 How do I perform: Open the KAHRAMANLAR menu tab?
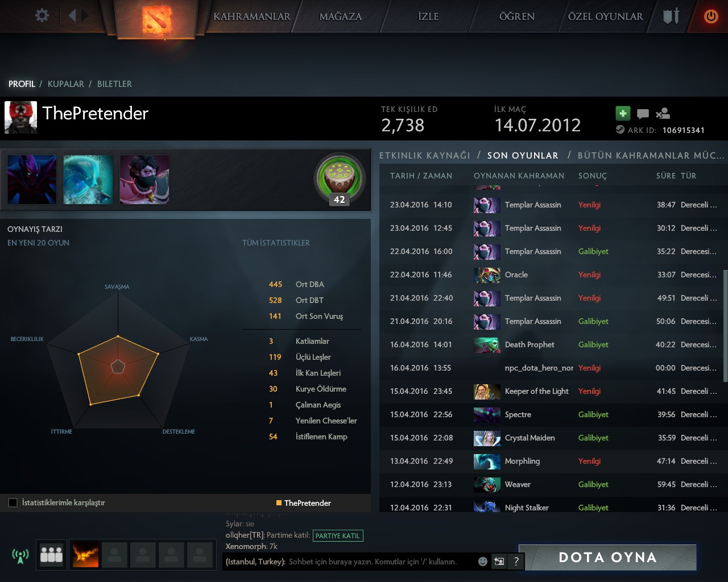point(252,16)
